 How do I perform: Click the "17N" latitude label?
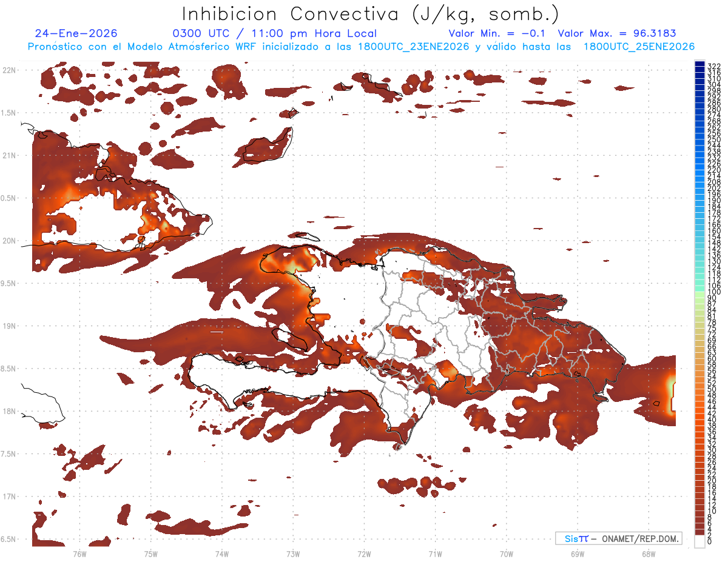tap(8, 497)
